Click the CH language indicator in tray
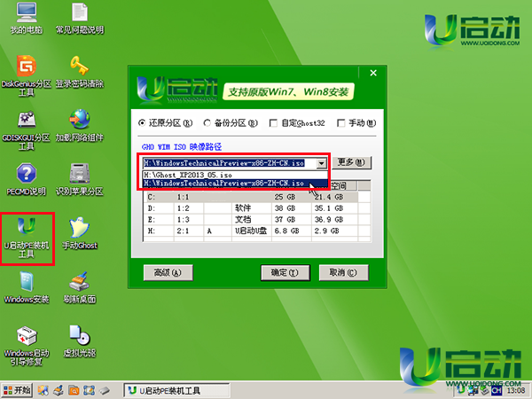The width and height of the screenshot is (532, 399). [497, 391]
